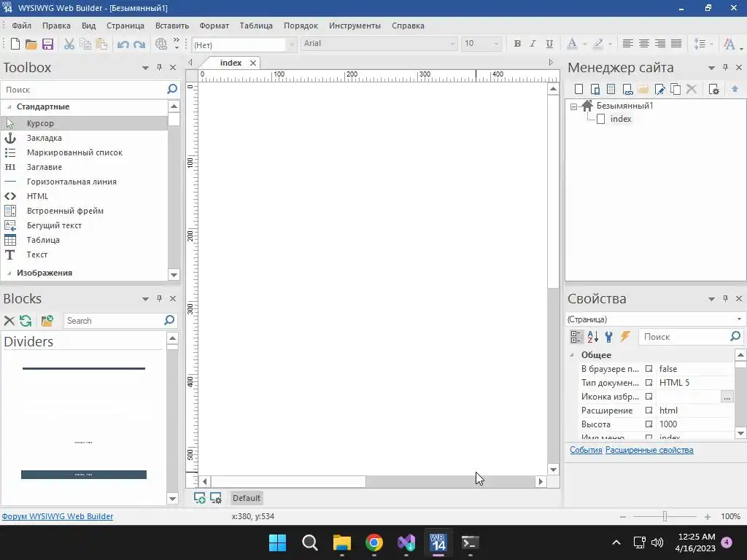Click the Undo arrow in toolbar
Image resolution: width=747 pixels, height=560 pixels.
point(123,44)
